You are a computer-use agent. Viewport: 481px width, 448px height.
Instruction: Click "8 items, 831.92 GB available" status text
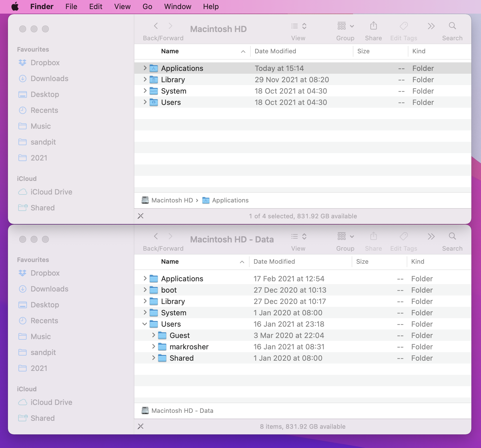pos(303,426)
